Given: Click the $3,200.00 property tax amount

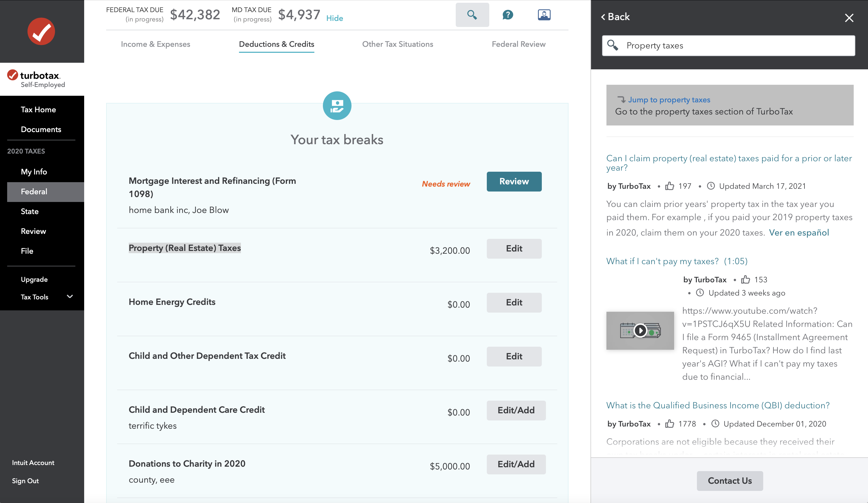Looking at the screenshot, I should (x=449, y=250).
